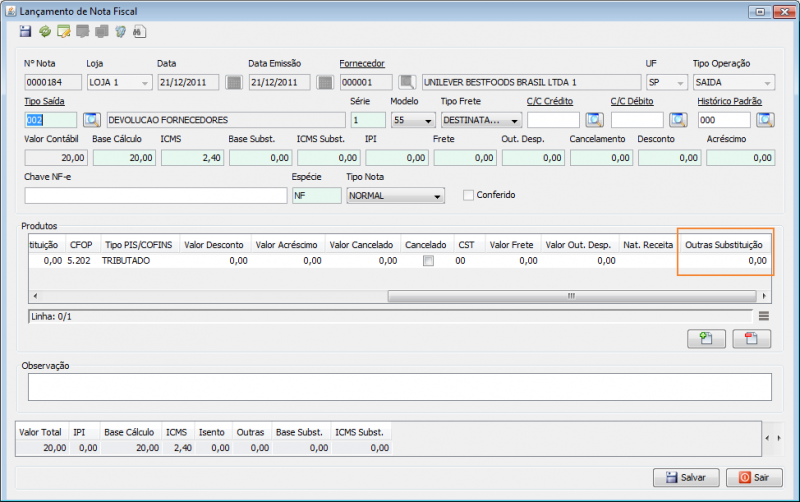Click the Histórico Padrão search icon

[765, 120]
